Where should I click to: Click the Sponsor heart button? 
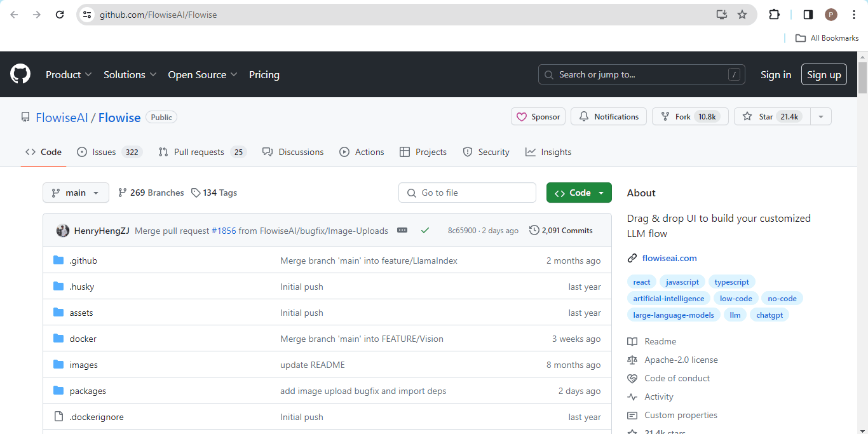click(538, 117)
